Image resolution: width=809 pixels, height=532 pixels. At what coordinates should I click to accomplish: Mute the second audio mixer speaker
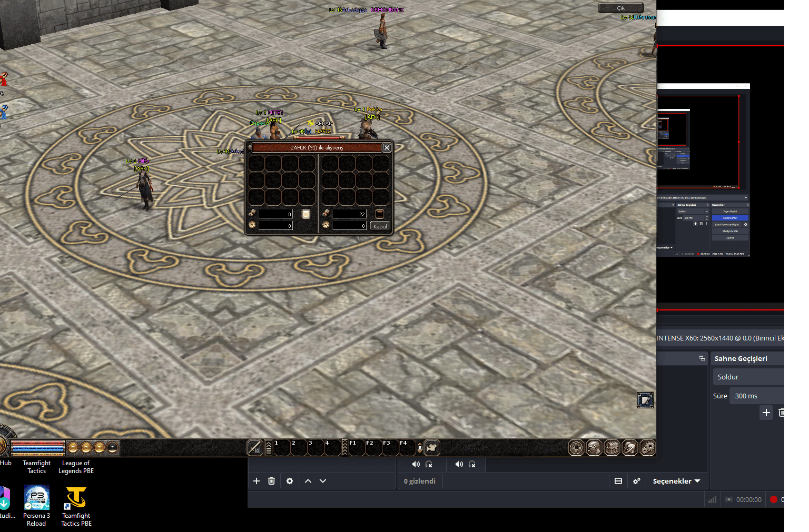click(x=459, y=464)
